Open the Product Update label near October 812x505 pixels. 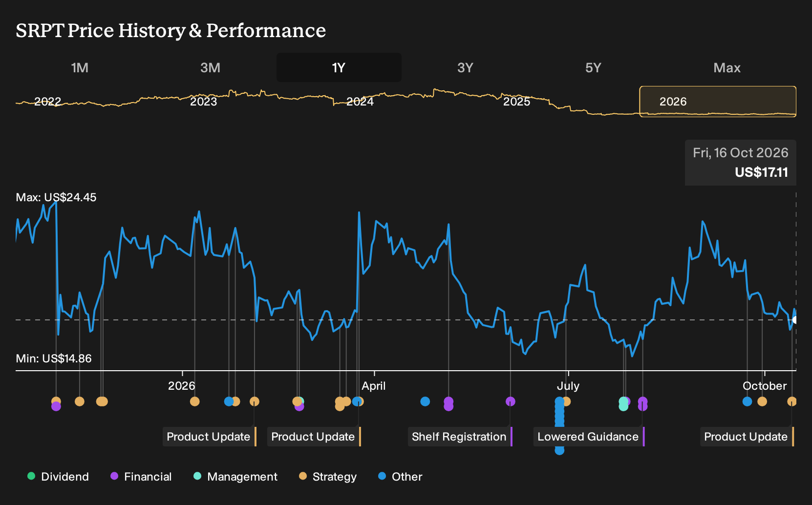(747, 437)
